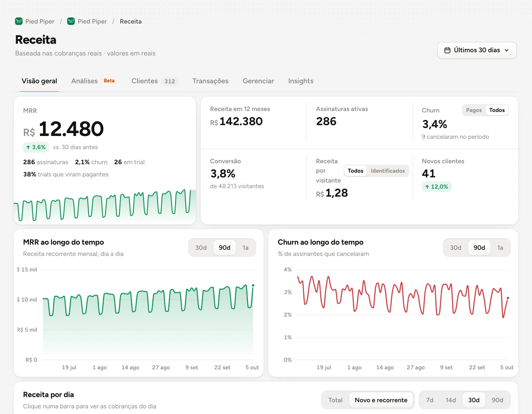Open the Transações tab
The height and width of the screenshot is (414, 532).
click(x=210, y=81)
